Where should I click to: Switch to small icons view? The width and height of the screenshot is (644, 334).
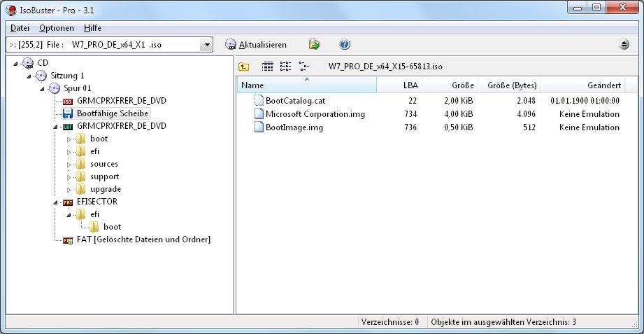click(285, 66)
